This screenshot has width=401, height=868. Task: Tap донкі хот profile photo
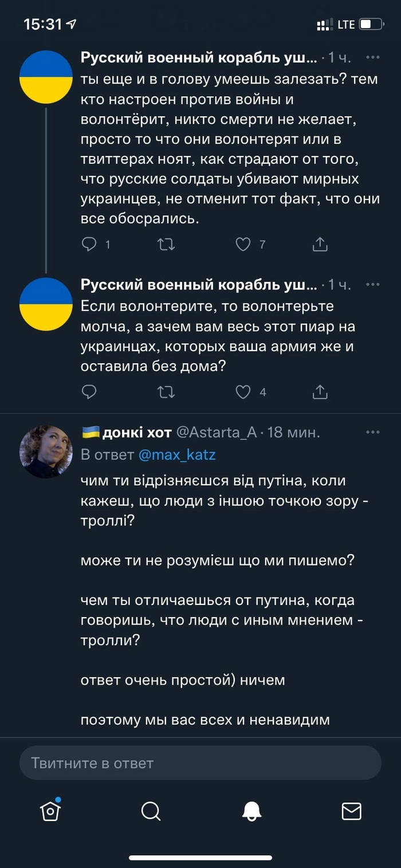click(46, 451)
